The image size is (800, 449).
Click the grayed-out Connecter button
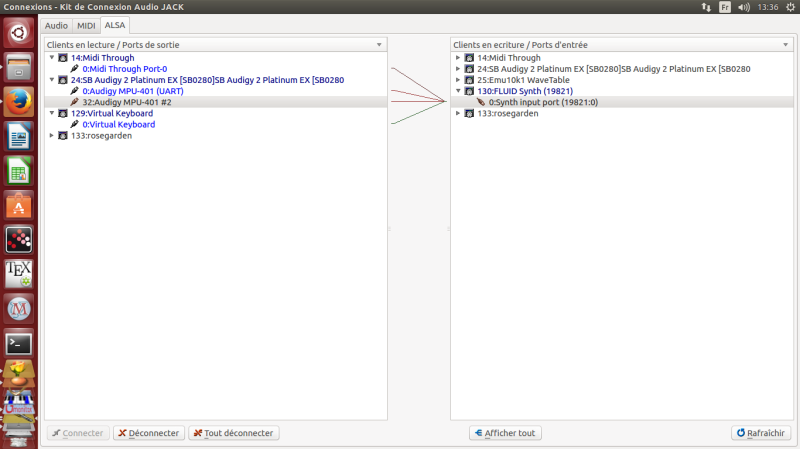(x=78, y=433)
